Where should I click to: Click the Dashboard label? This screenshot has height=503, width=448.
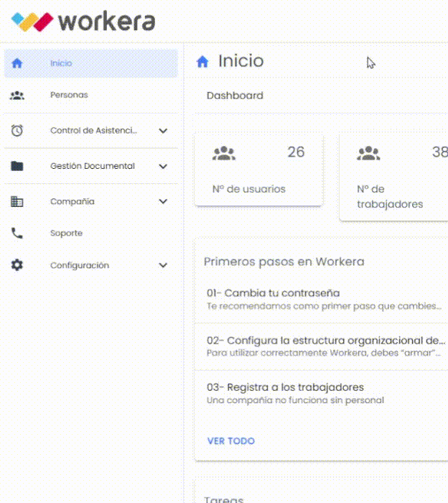point(235,96)
